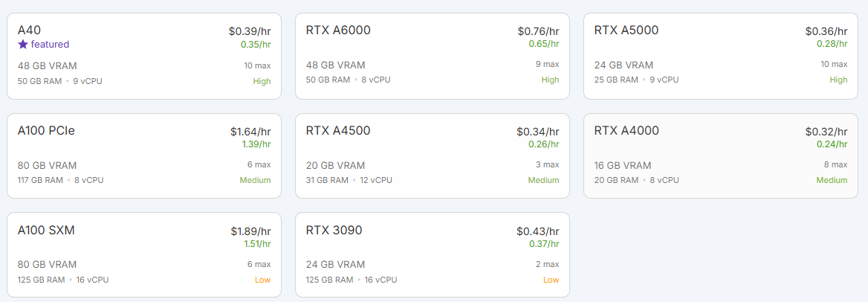This screenshot has width=868, height=302.
Task: Choose the RTX A4000 GPU card
Action: (721, 156)
